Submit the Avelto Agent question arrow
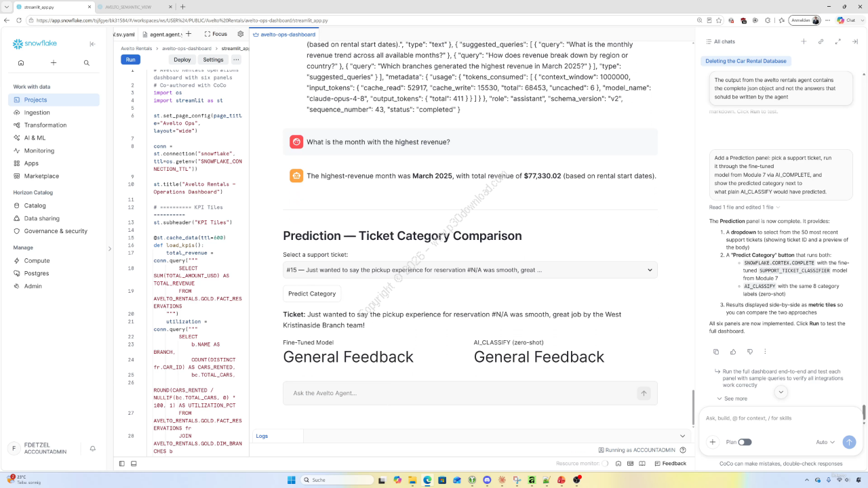Image resolution: width=868 pixels, height=488 pixels. point(644,393)
